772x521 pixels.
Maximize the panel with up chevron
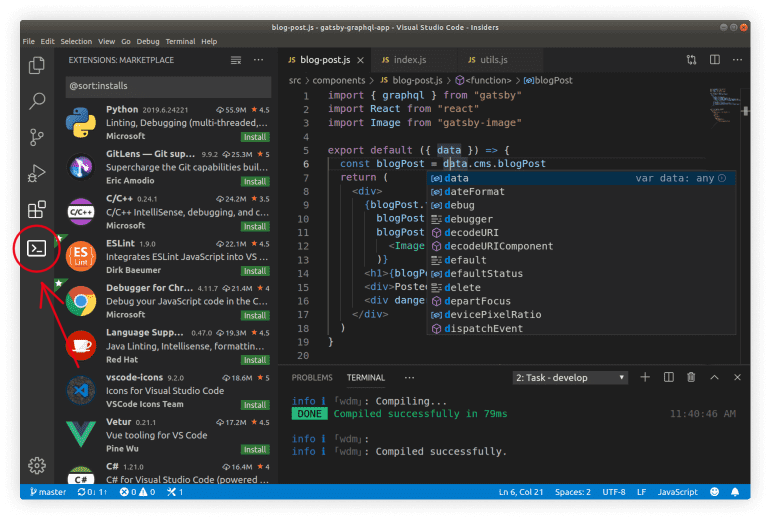pyautogui.click(x=714, y=377)
